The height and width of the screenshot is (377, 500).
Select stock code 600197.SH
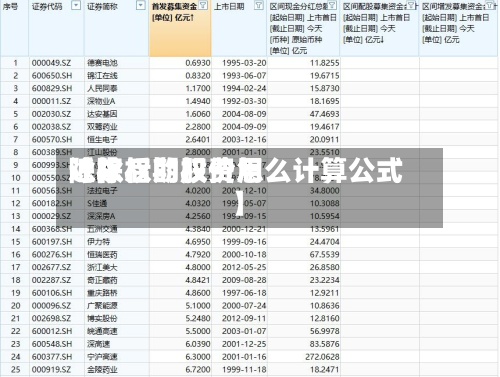pyautogui.click(x=52, y=242)
